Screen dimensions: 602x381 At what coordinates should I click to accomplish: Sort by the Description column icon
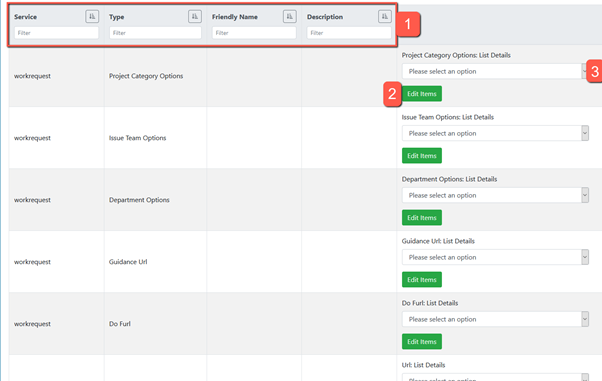click(x=385, y=17)
